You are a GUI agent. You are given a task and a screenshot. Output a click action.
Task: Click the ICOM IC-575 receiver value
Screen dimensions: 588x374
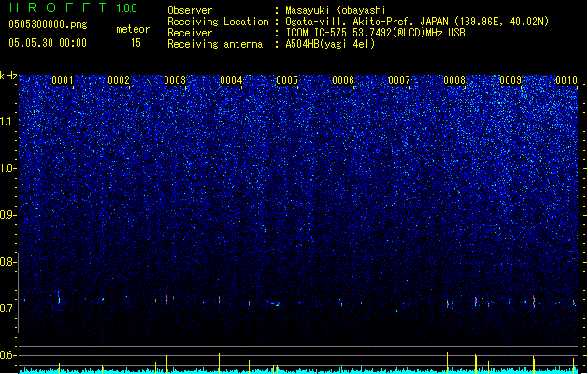[x=375, y=33]
